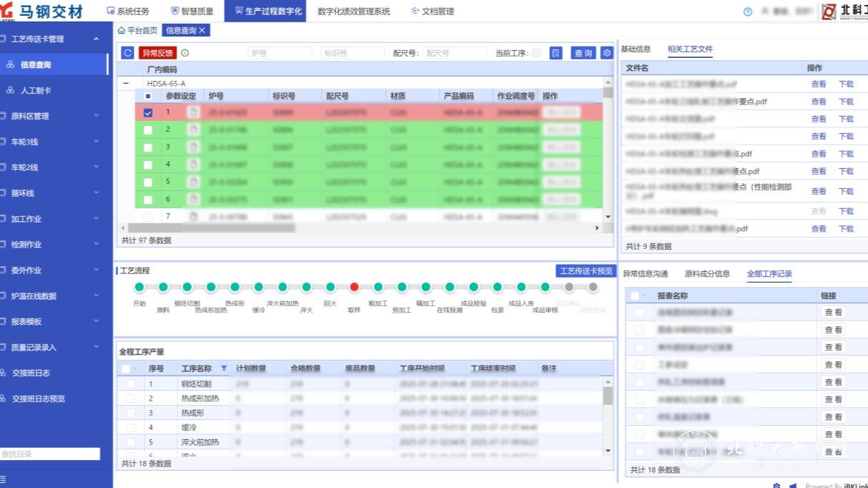
Task: Collapse the HDSA-65-A group row
Action: pyautogui.click(x=127, y=84)
